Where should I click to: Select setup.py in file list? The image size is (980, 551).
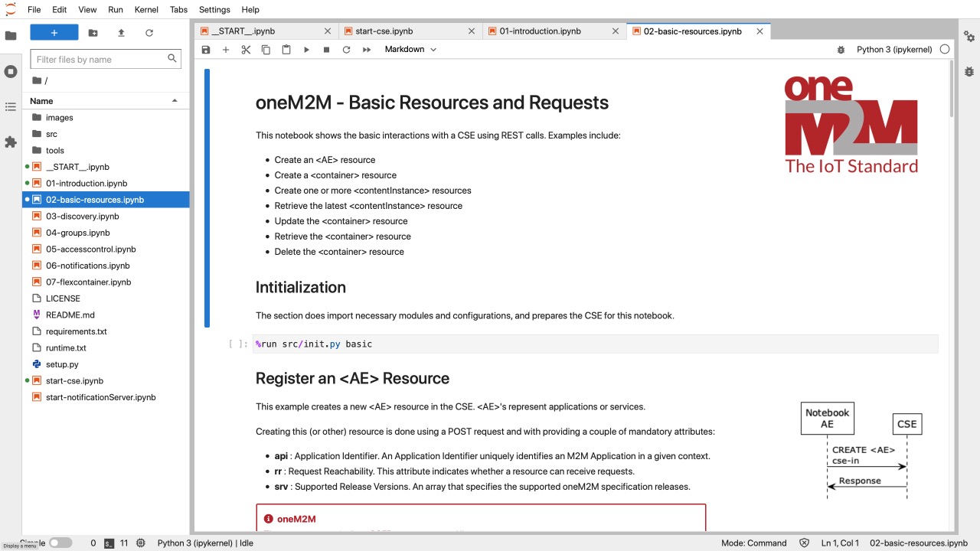pyautogui.click(x=106, y=364)
